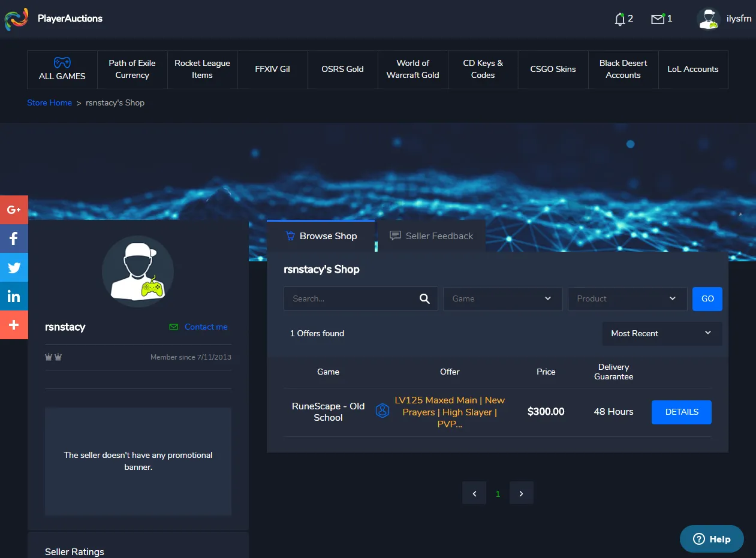This screenshot has height=558, width=756.
Task: Click the Seller Ratings heading
Action: click(74, 552)
